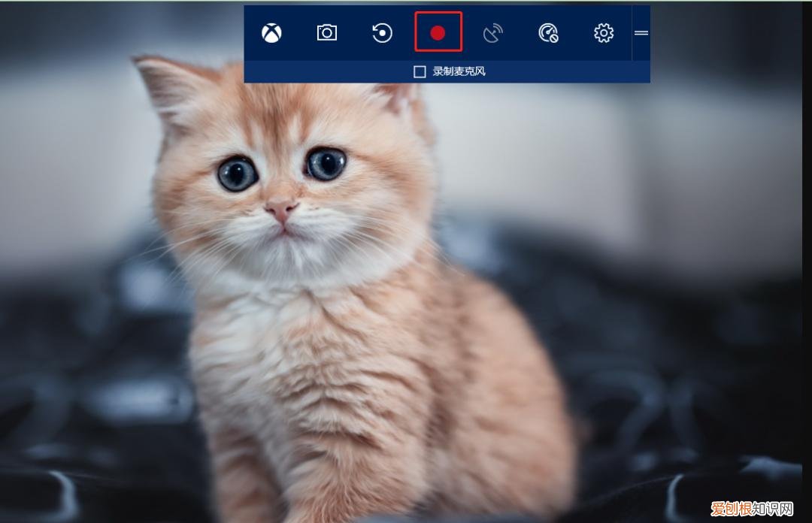This screenshot has width=812, height=523.
Task: Open the Xbox menu via the Xbox logo
Action: [x=271, y=32]
